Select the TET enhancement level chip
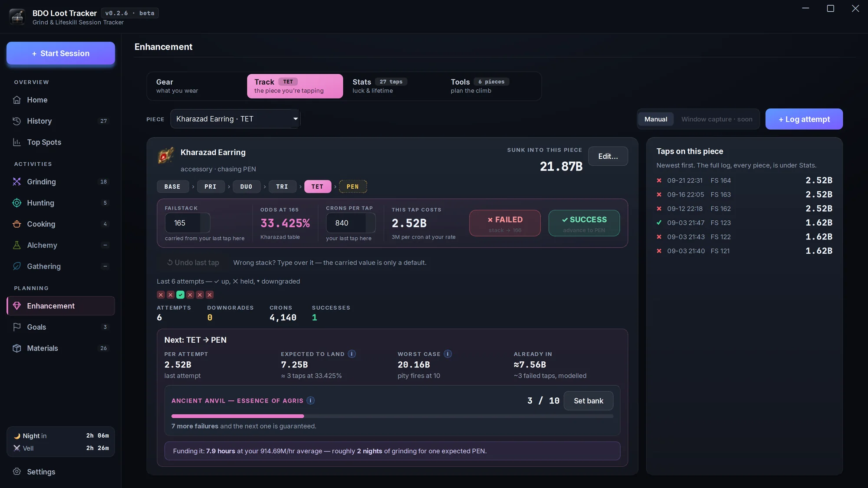Screen dimensions: 868x488 pyautogui.click(x=317, y=187)
